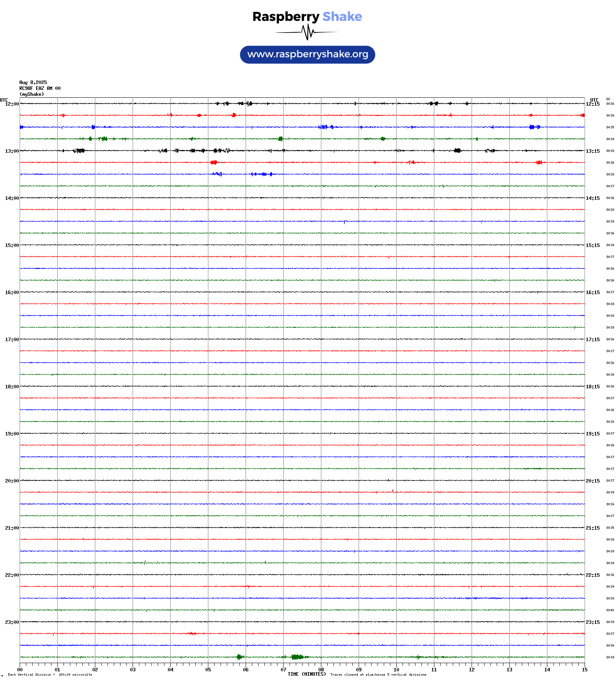Screen dimensions: 616x680
Task: Click the 'TIME (MINUTES)' axis title
Action: click(x=307, y=674)
